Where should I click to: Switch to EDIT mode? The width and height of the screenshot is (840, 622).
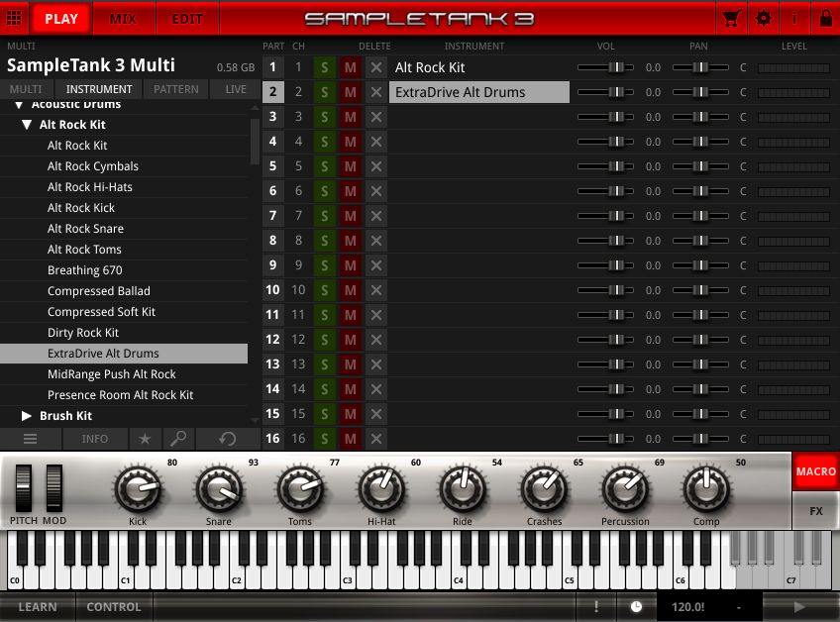[x=187, y=19]
